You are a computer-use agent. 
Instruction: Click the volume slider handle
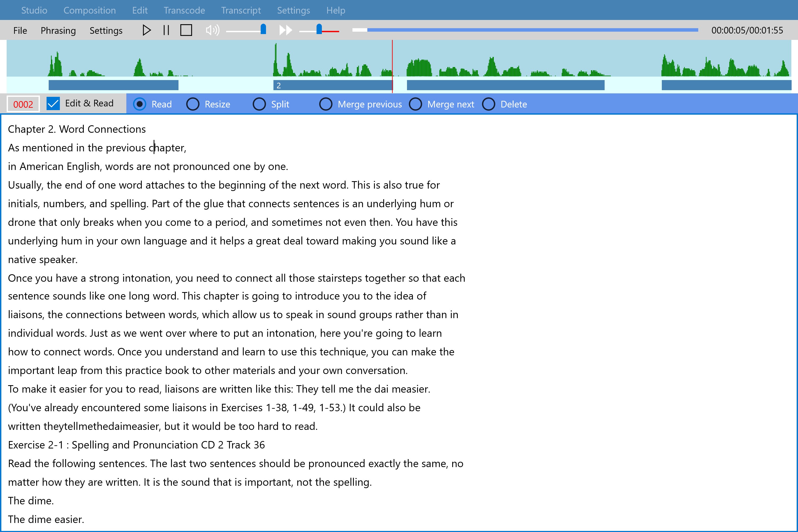pyautogui.click(x=263, y=30)
